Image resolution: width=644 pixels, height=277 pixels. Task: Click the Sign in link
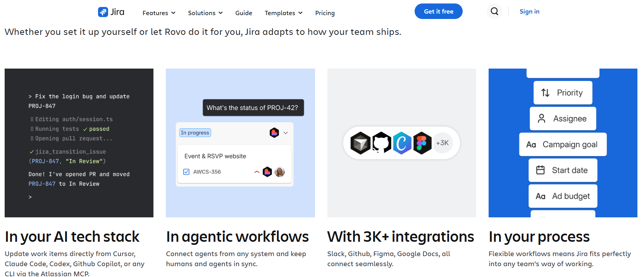click(529, 11)
